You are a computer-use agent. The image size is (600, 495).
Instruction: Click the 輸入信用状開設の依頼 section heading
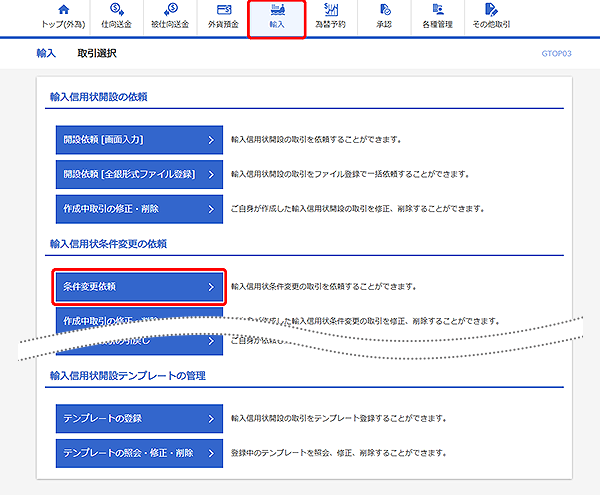click(x=99, y=97)
